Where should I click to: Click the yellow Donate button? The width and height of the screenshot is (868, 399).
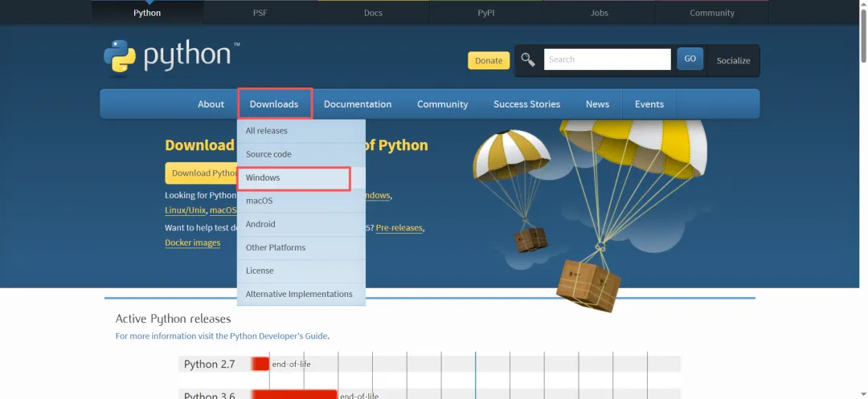pos(489,60)
